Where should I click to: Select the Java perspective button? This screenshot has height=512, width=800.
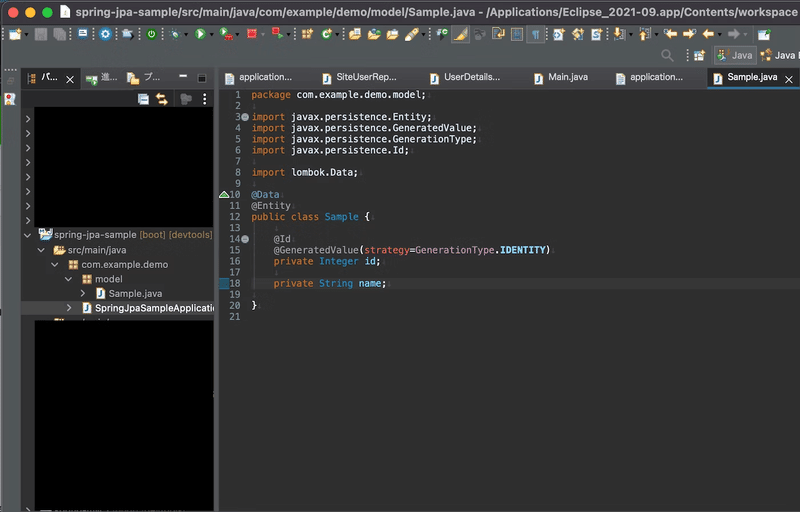[734, 56]
